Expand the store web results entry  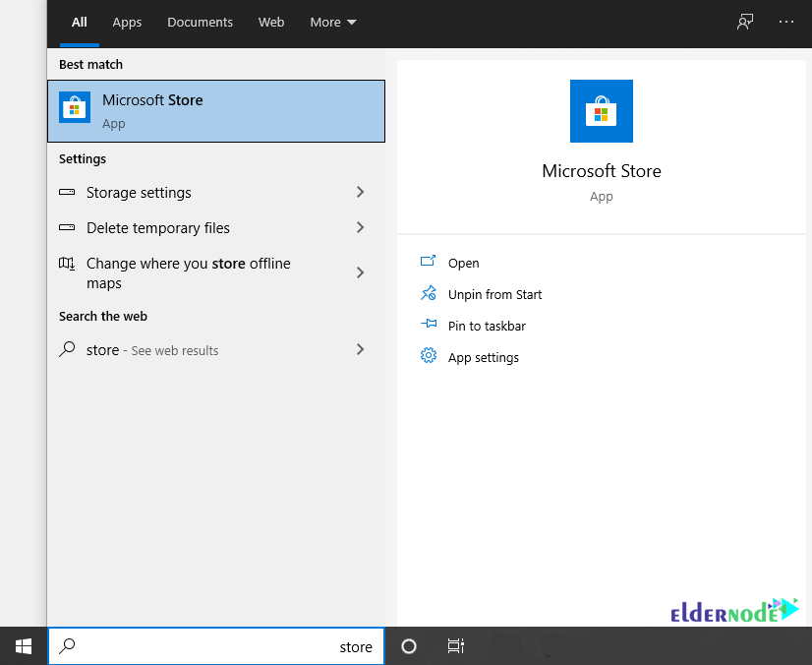(x=360, y=349)
